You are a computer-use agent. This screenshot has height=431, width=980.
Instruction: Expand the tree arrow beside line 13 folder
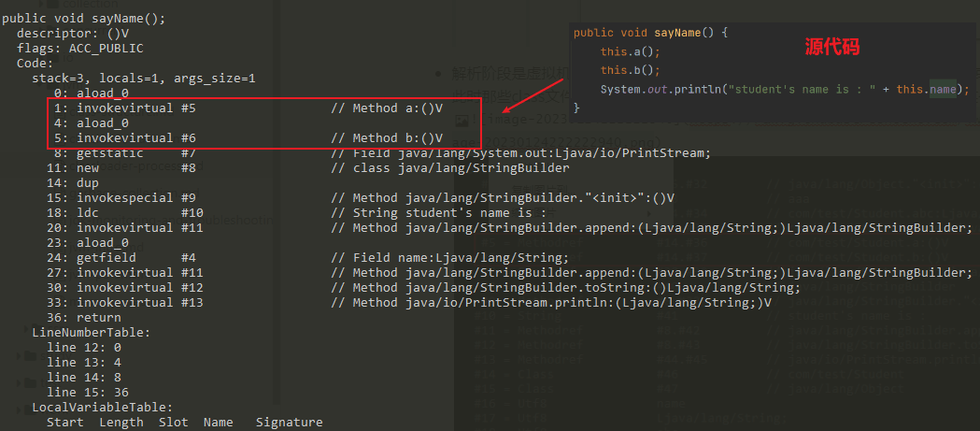tap(18, 356)
